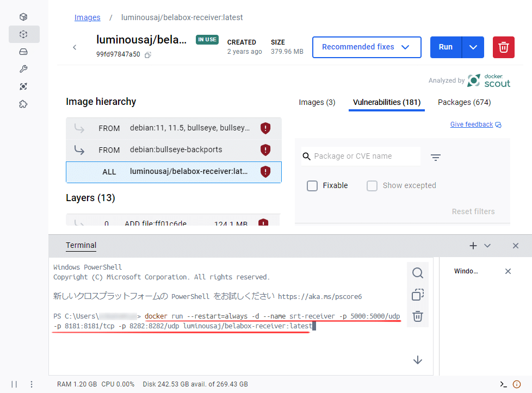Open the filter options icon beside search
Screen dimensions: 532x393
click(x=436, y=157)
